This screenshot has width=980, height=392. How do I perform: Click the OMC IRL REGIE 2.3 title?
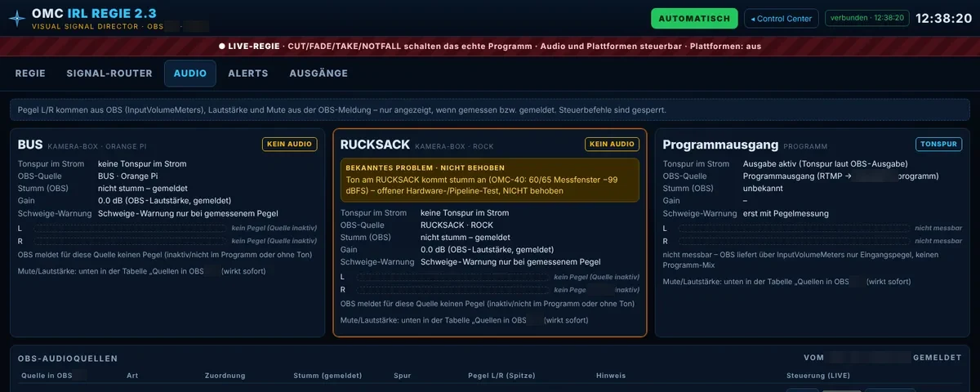pyautogui.click(x=94, y=13)
